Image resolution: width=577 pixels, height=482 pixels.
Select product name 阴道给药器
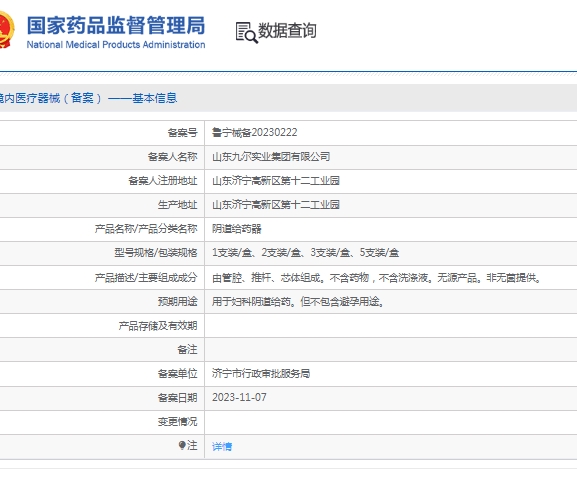tap(237, 229)
